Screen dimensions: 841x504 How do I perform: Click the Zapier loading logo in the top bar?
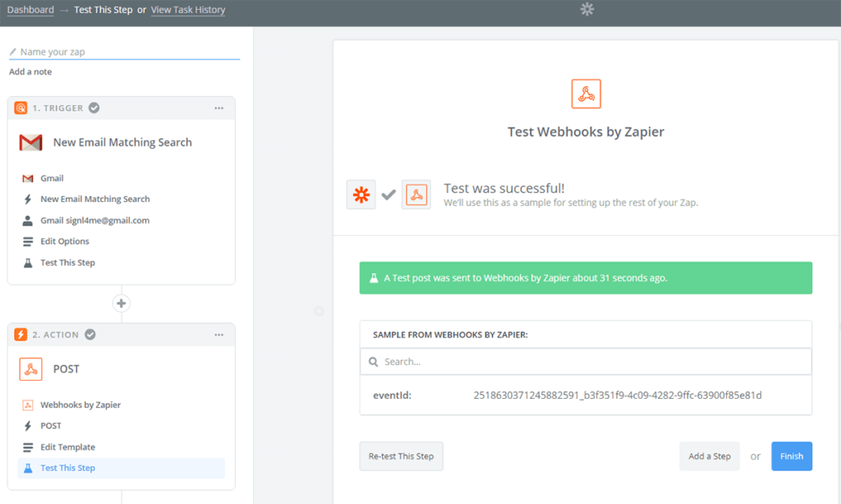pyautogui.click(x=587, y=9)
